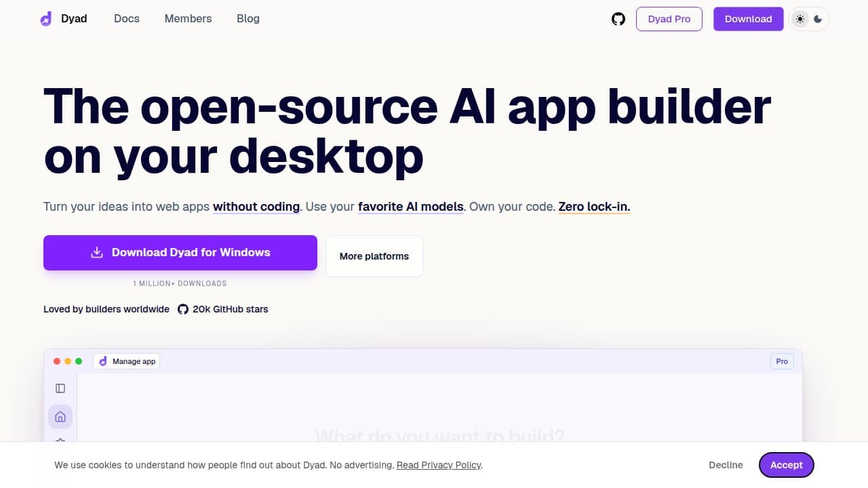Open the Dyad Pro button
Screen dimensions: 868x488
[x=669, y=19]
